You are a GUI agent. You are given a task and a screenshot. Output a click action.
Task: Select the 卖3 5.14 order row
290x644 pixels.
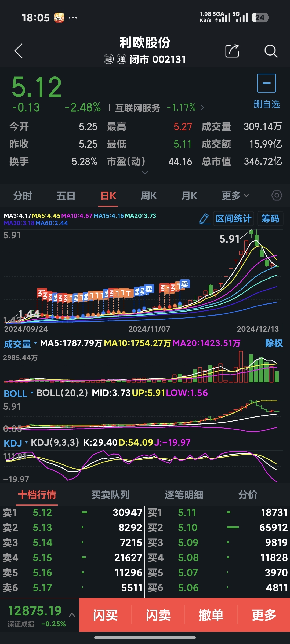[x=73, y=543]
